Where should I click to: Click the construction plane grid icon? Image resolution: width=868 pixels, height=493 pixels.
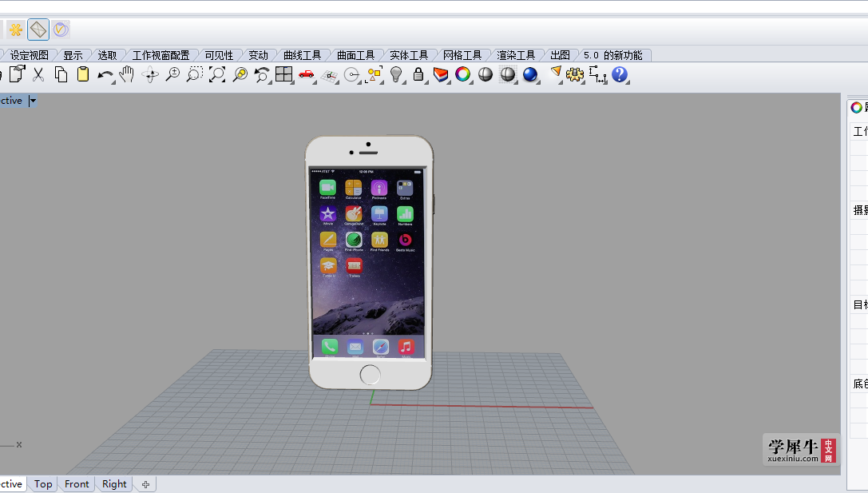point(329,76)
